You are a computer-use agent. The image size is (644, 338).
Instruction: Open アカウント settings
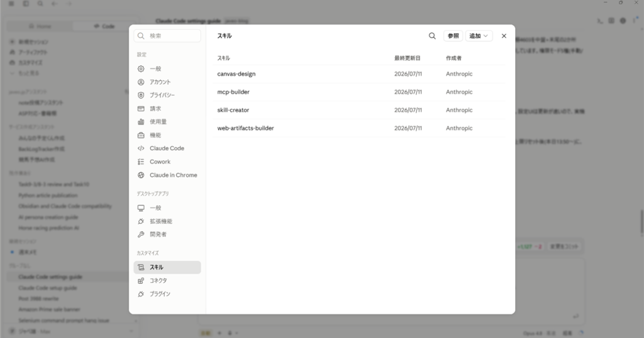(x=167, y=82)
